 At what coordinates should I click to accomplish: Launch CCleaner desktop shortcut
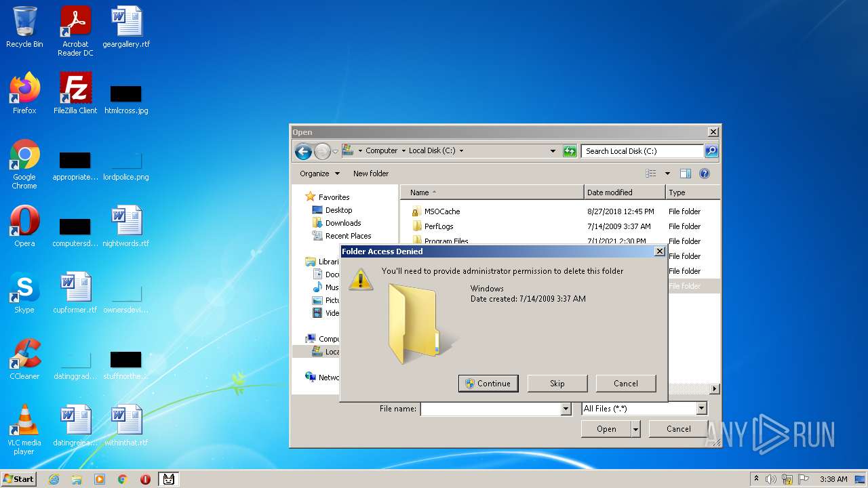24,359
